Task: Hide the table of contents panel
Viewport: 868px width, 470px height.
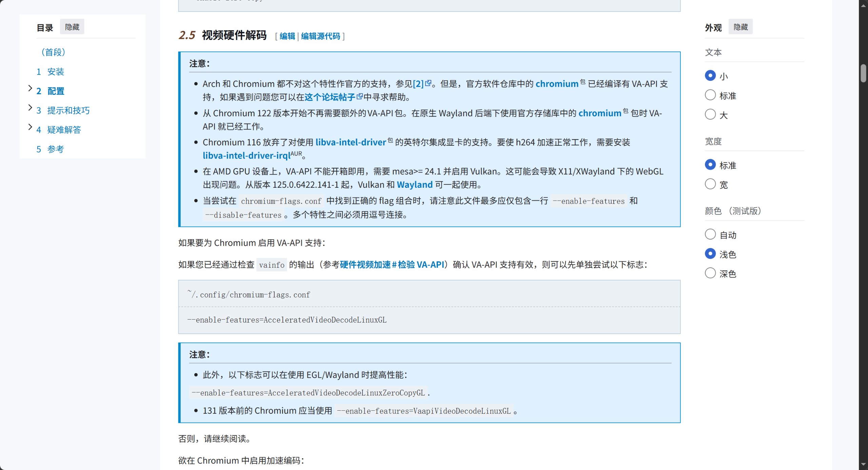Action: coord(72,27)
